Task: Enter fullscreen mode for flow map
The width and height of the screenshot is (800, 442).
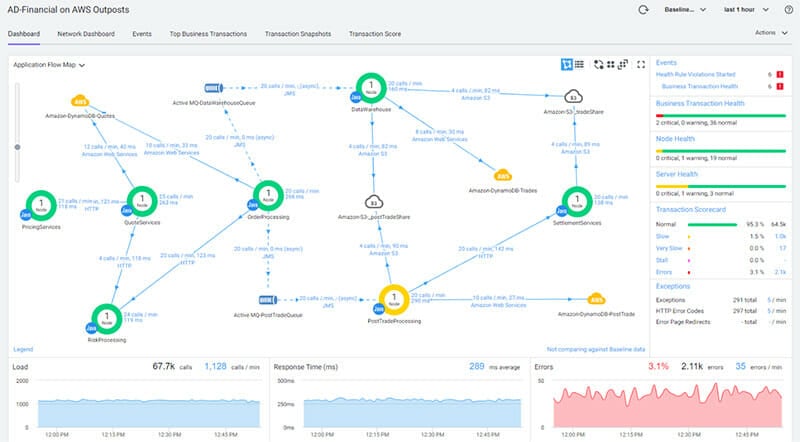Action: coord(641,64)
